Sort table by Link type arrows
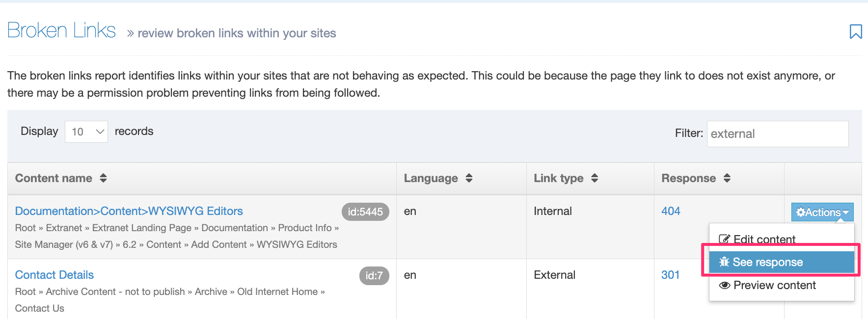 595,178
